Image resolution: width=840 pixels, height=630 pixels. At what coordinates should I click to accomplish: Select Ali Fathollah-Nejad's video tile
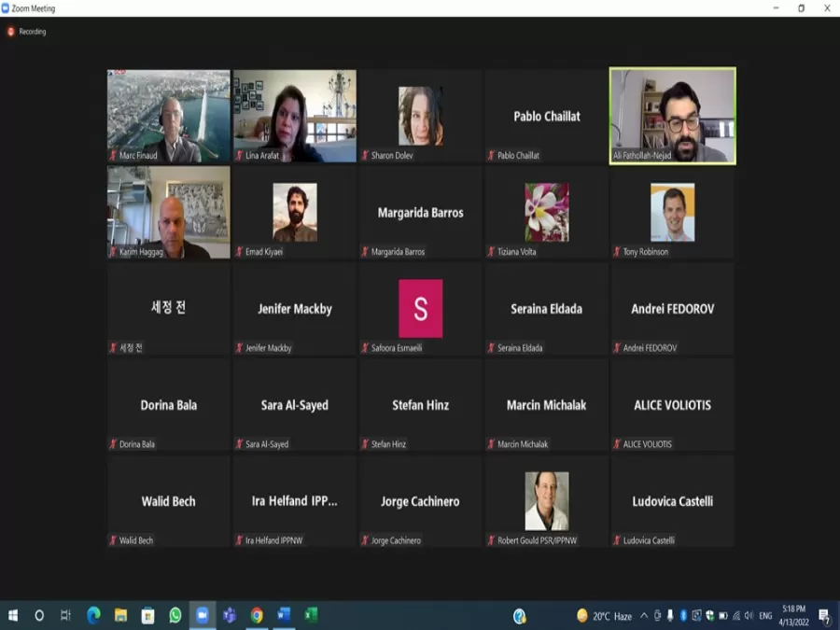pos(672,116)
